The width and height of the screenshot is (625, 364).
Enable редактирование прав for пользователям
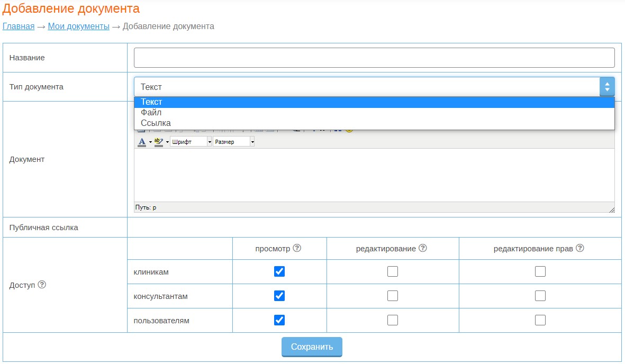coord(540,320)
